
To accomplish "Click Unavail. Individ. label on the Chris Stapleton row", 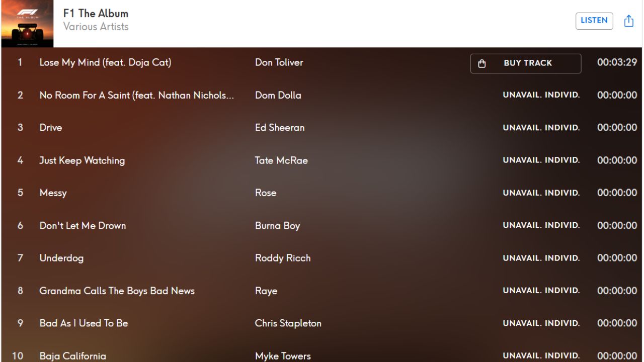I will coord(541,323).
